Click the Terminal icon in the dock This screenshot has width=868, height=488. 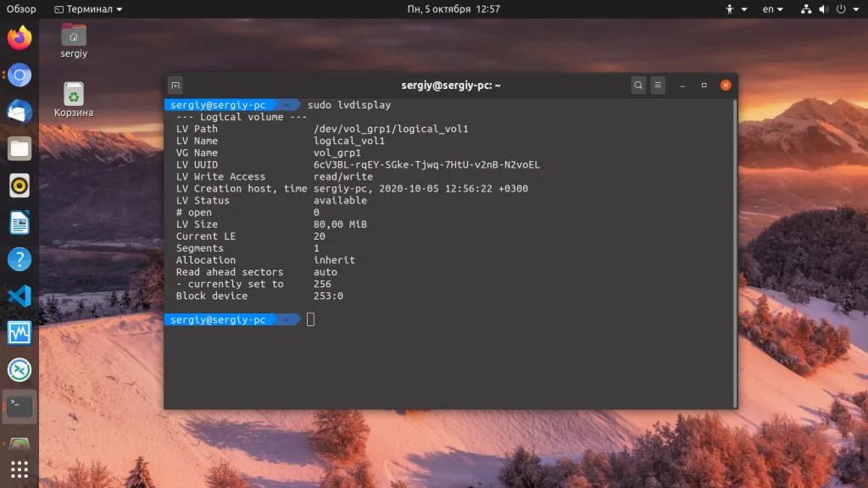(x=19, y=407)
